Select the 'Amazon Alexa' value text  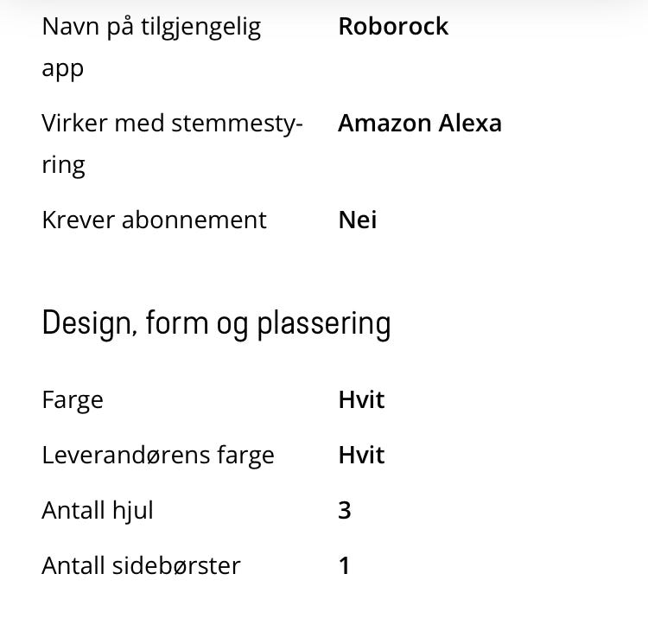click(x=419, y=123)
